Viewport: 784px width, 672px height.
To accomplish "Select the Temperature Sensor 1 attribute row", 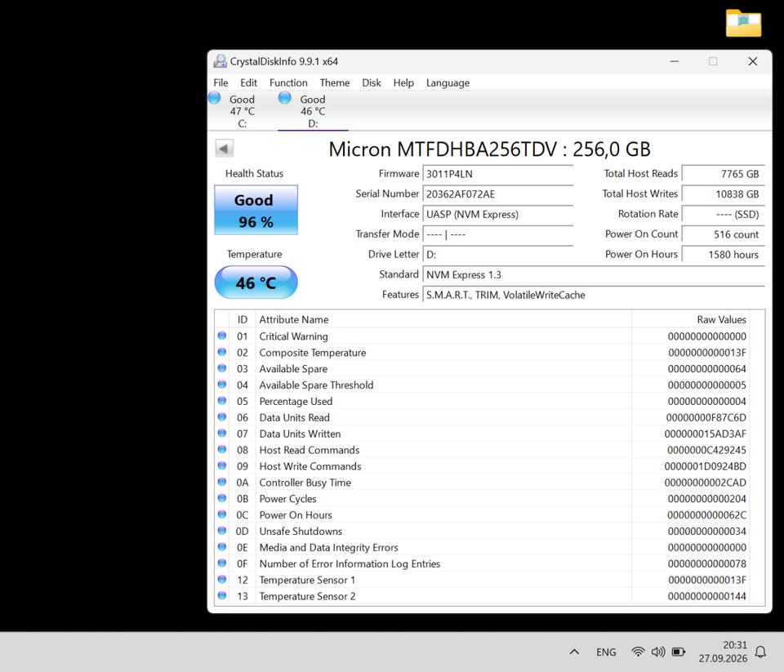I will pyautogui.click(x=482, y=580).
